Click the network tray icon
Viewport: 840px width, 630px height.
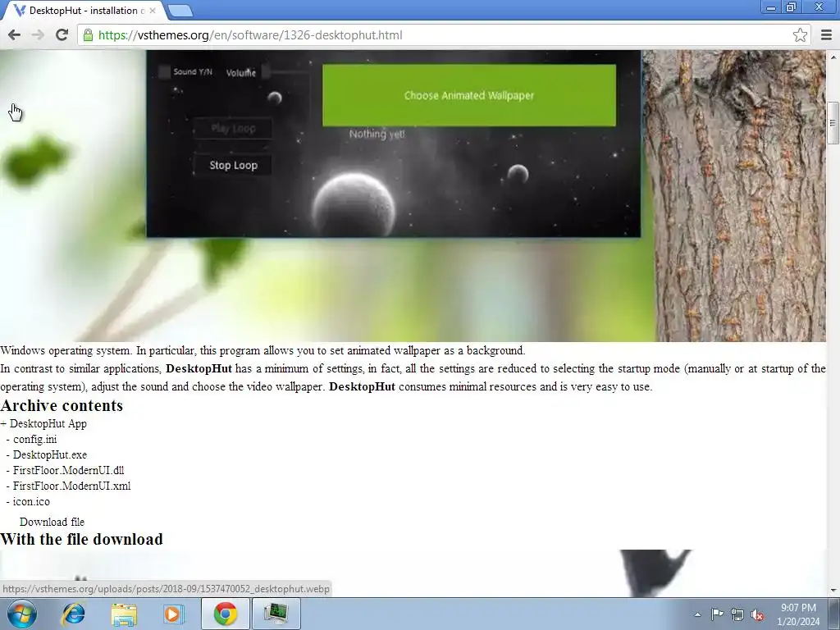737,614
